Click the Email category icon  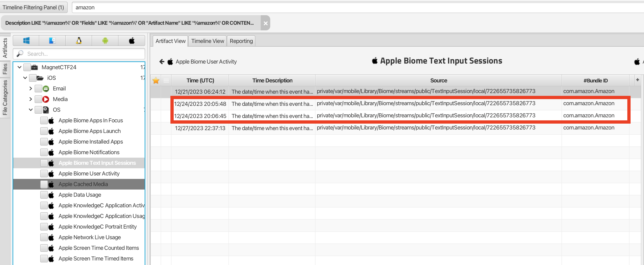coord(46,88)
